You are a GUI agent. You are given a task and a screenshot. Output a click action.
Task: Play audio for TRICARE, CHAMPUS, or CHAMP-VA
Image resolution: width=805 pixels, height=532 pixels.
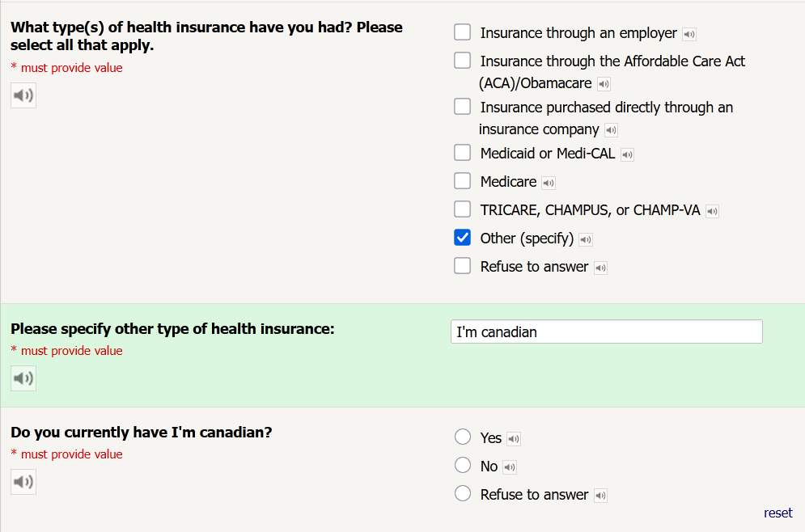tap(712, 211)
